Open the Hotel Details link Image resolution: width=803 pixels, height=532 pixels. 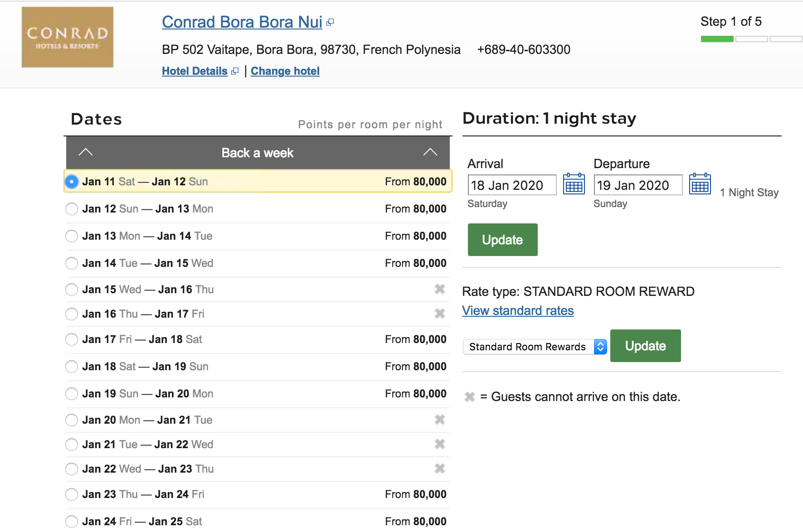tap(195, 71)
